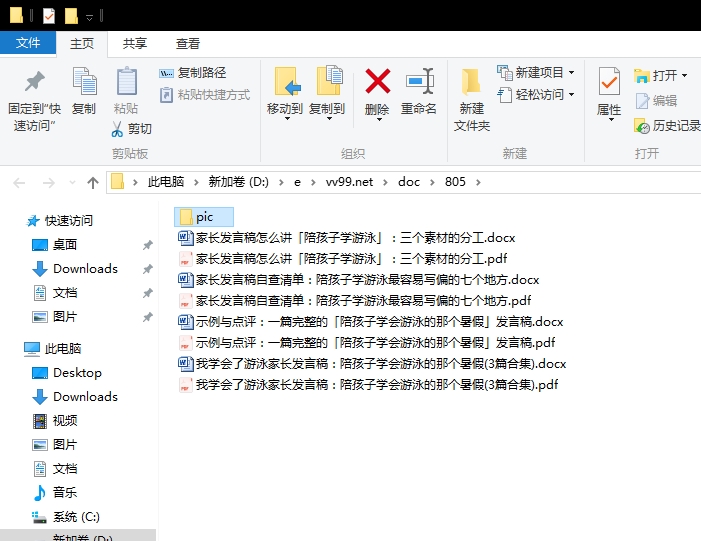Click PDF icon of 家长发言稿自查清单 pdf file
This screenshot has height=541, width=701.
coord(185,301)
